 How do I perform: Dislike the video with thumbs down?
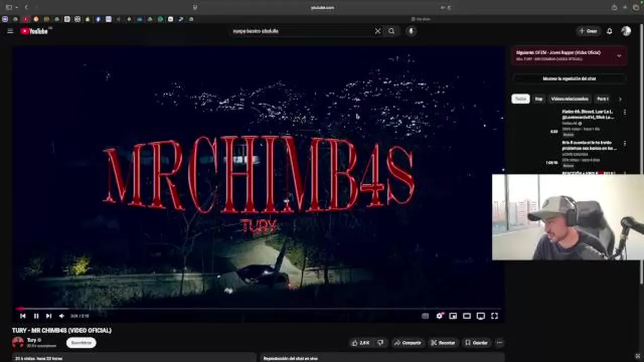[x=381, y=343]
